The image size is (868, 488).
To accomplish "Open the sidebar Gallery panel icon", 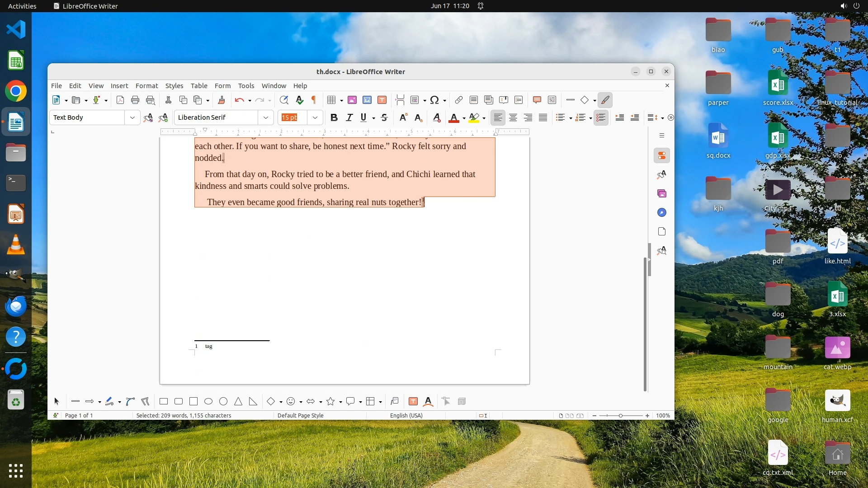I will click(662, 194).
